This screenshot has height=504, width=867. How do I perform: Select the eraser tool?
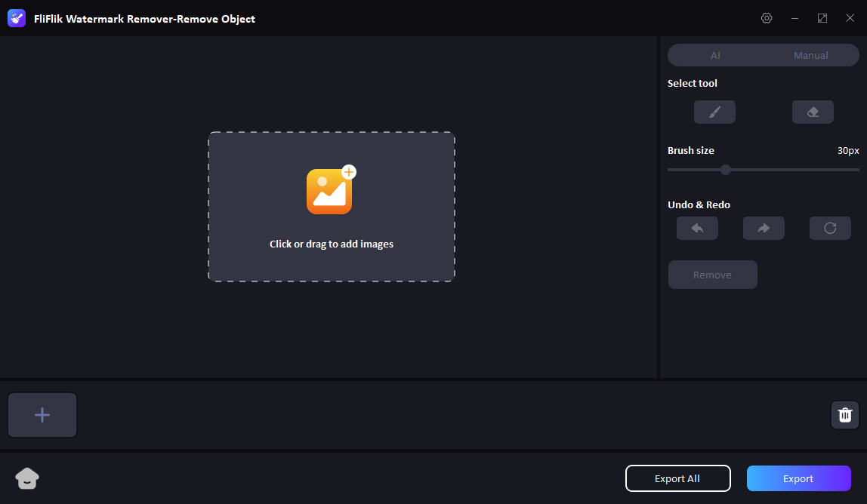[x=813, y=112]
